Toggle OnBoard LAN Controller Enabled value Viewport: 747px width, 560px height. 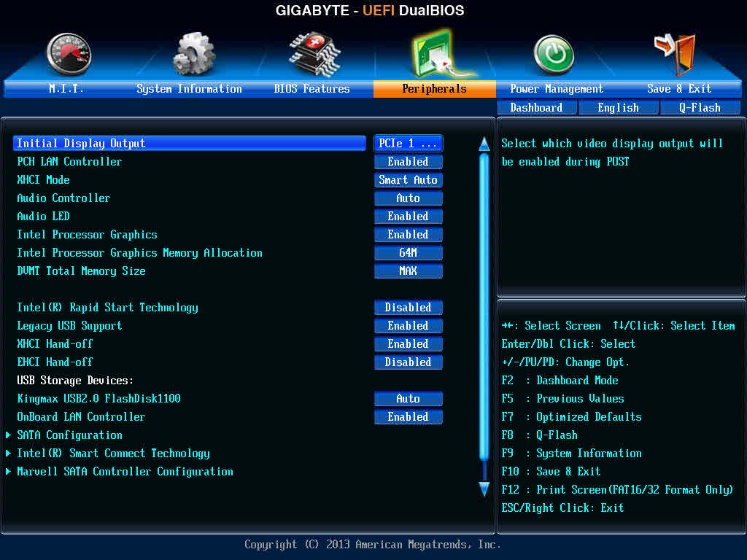pos(409,416)
